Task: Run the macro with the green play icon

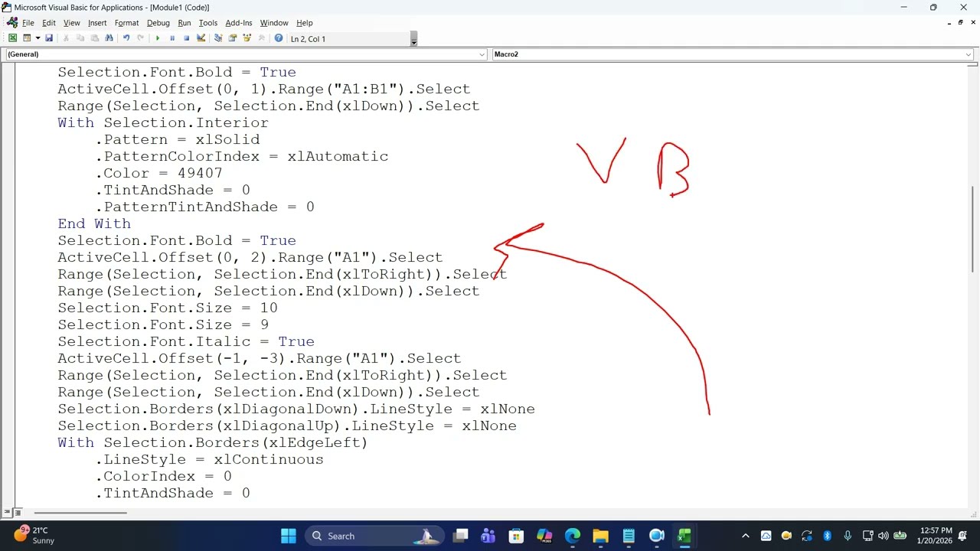Action: coord(158,38)
